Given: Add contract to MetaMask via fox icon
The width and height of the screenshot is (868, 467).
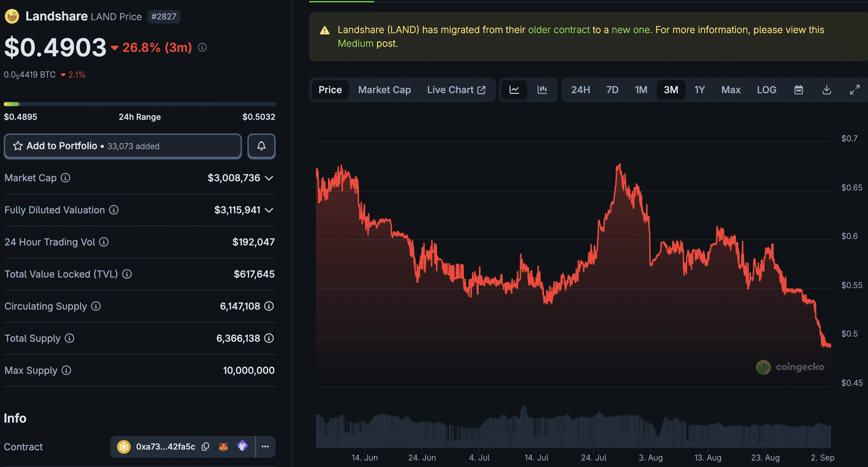Looking at the screenshot, I should pyautogui.click(x=223, y=447).
